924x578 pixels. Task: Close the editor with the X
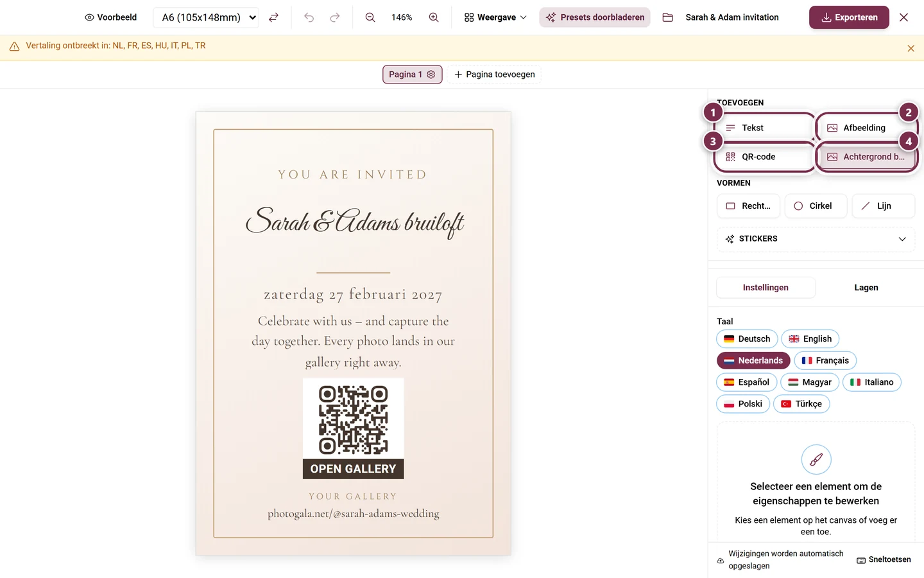tap(903, 17)
